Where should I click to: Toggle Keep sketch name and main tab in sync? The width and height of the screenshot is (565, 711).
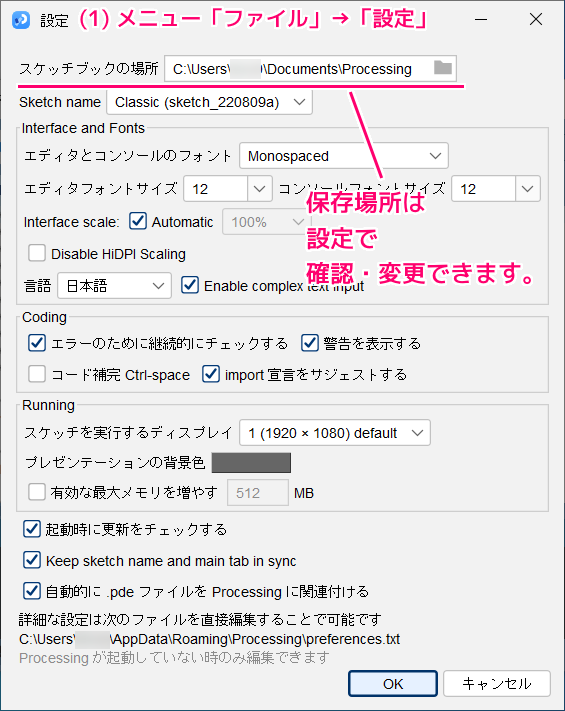32,560
